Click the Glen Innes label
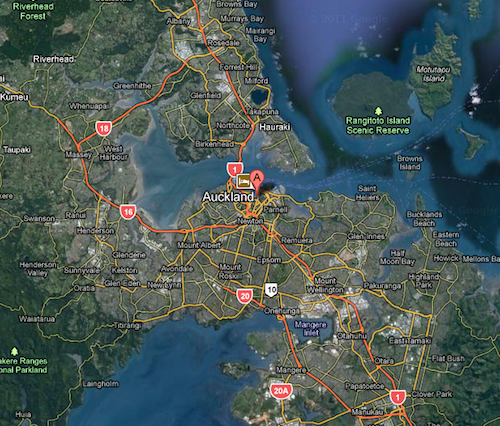This screenshot has width=500, height=426. 366,236
